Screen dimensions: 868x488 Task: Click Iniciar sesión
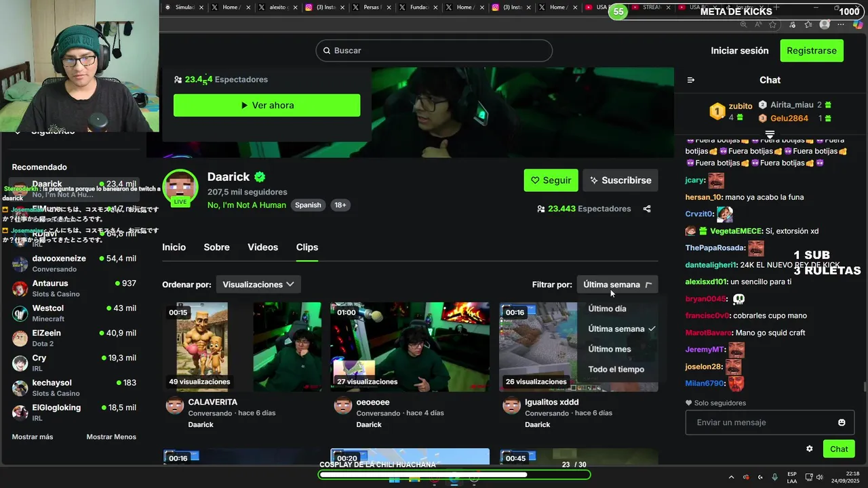(740, 51)
